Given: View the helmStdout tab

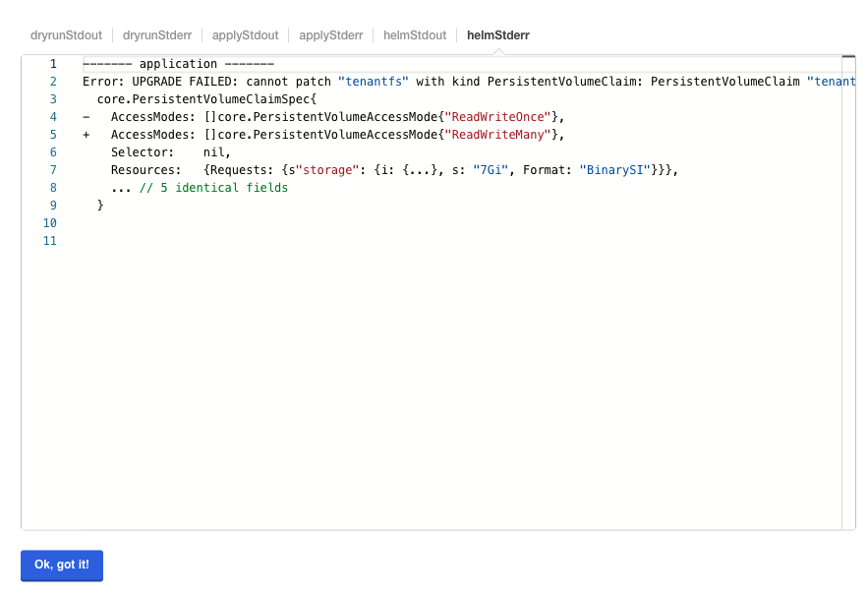Looking at the screenshot, I should pos(415,35).
